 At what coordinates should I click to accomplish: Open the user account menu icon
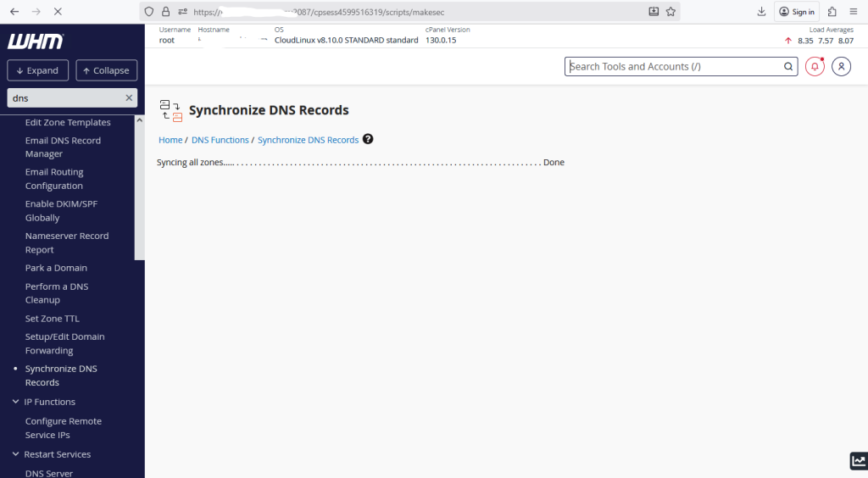coord(841,67)
